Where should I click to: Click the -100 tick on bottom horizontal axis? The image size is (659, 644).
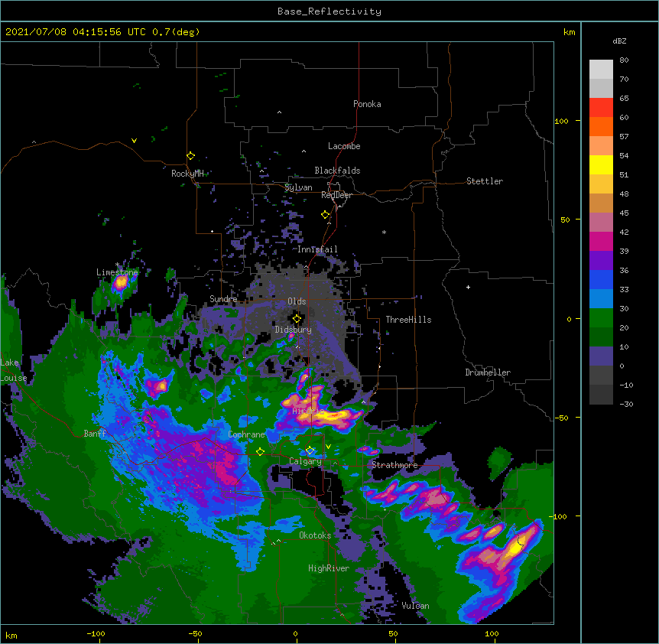point(96,633)
